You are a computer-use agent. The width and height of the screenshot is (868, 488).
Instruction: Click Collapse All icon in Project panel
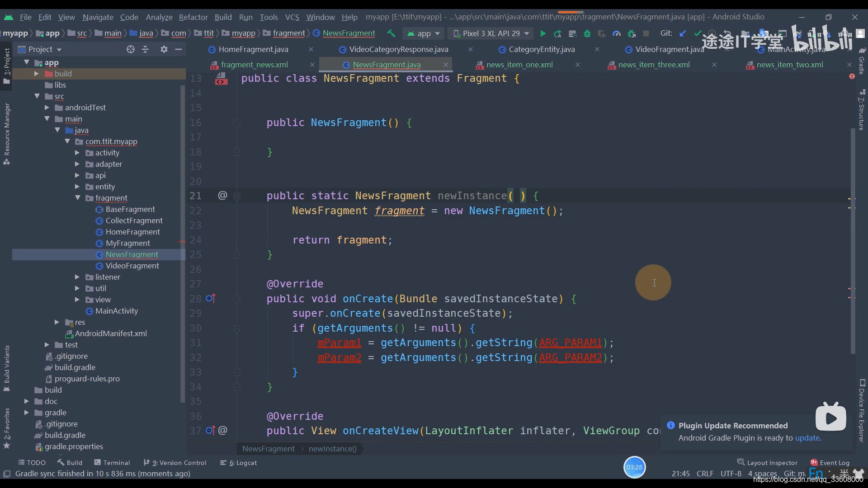click(145, 49)
